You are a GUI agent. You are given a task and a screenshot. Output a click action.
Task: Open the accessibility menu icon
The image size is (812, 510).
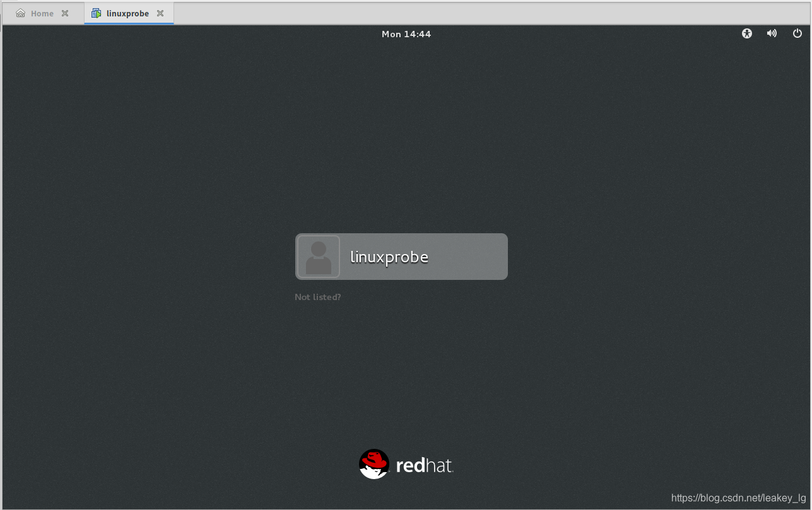pos(747,33)
